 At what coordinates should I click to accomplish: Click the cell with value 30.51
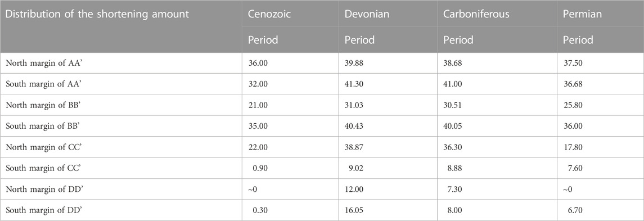453,105
